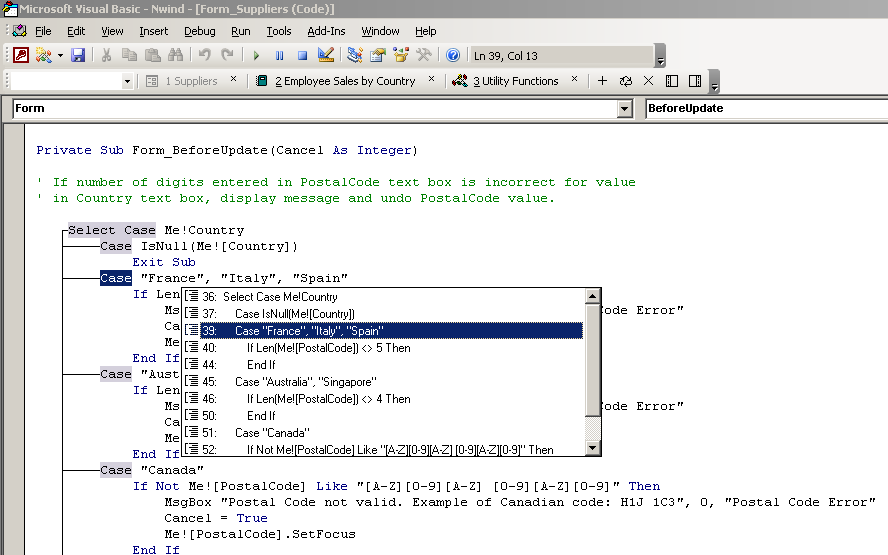Viewport: 888px width, 555px height.
Task: Click the BeforeUpdate procedure combo box
Action: (x=767, y=108)
